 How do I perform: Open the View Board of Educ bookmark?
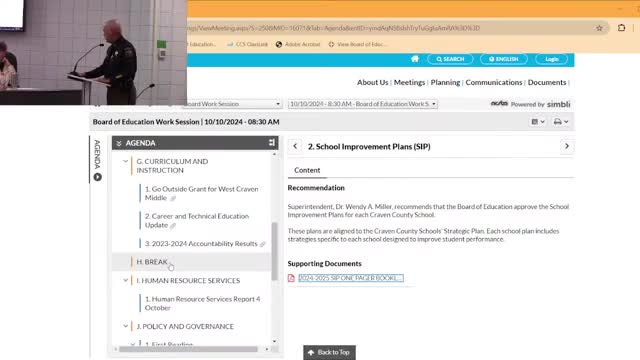tap(358, 44)
